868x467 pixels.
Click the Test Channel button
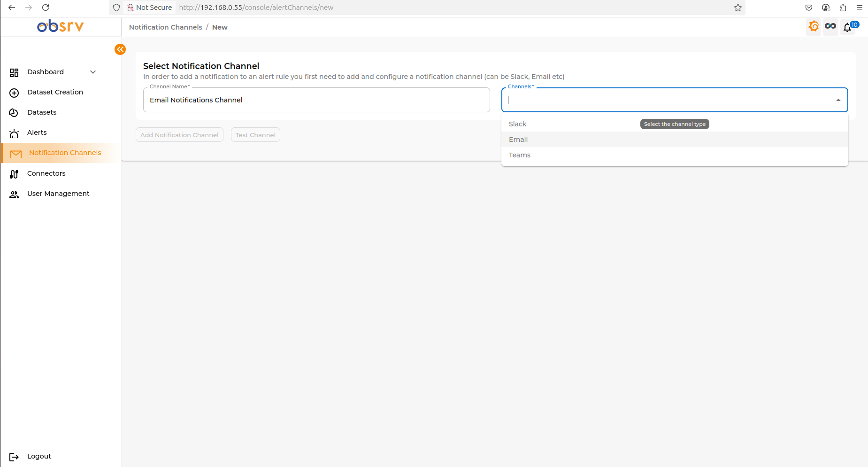255,135
